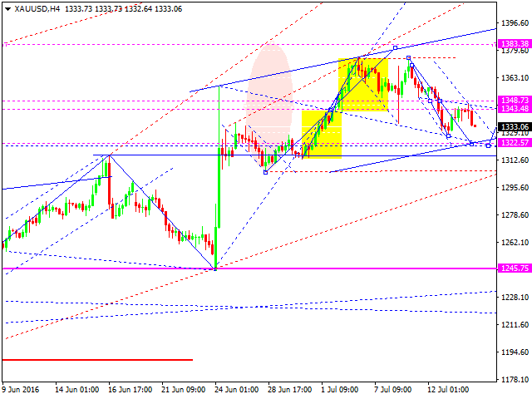
Task: Select the 1363.10 price axis value
Action: coord(515,77)
